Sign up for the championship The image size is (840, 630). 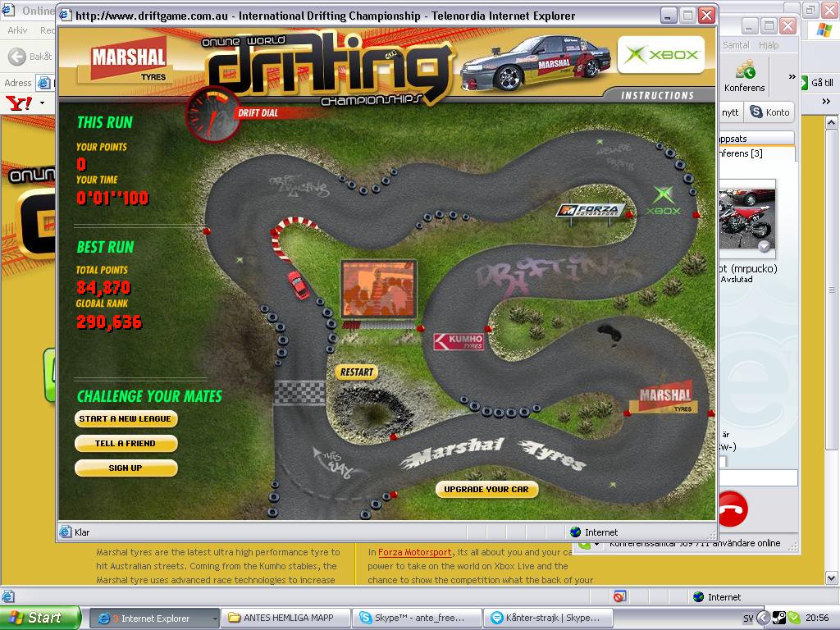pos(126,468)
